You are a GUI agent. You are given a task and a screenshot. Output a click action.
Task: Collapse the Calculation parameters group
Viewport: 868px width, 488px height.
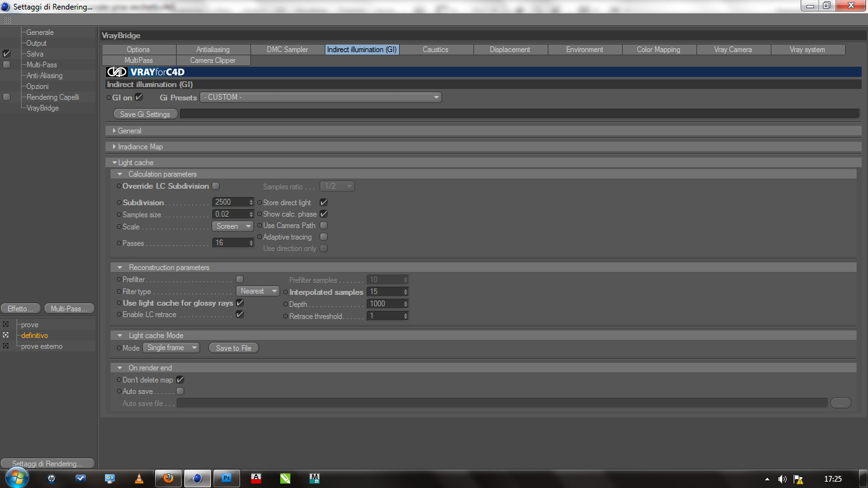coord(119,174)
